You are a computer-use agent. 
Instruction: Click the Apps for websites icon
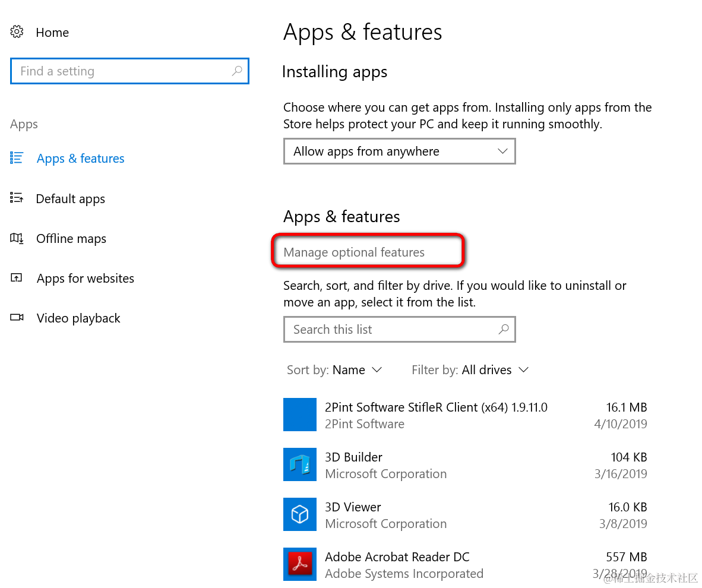(x=16, y=277)
